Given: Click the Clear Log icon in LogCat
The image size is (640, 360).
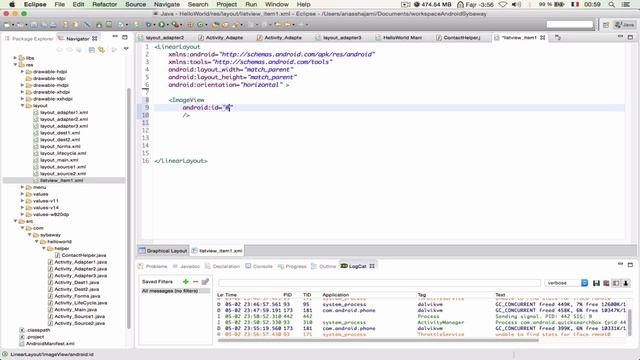Looking at the screenshot, I should (606, 283).
